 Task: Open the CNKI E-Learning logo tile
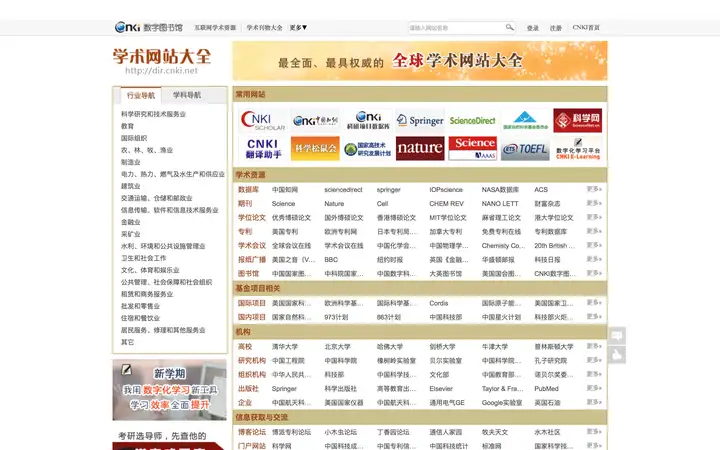click(x=578, y=148)
